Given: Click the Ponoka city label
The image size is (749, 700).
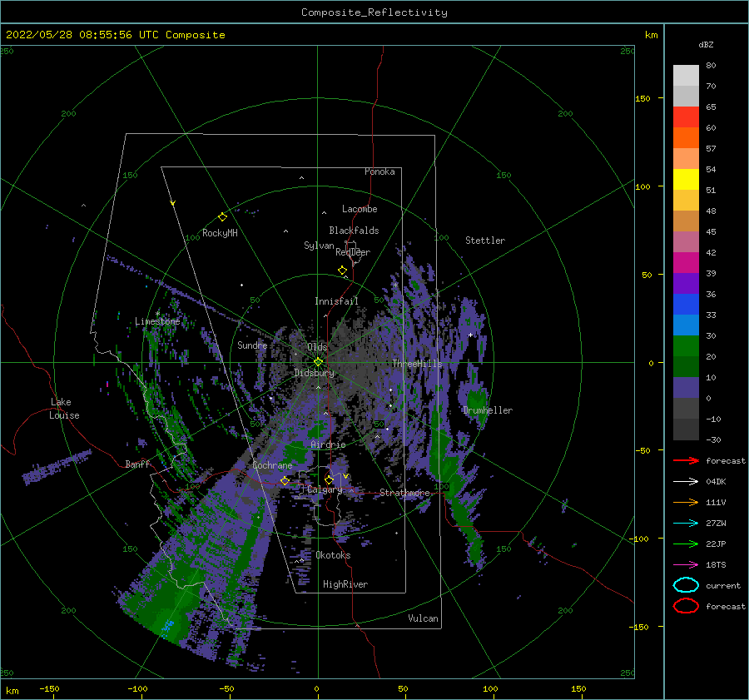Looking at the screenshot, I should pos(379,171).
